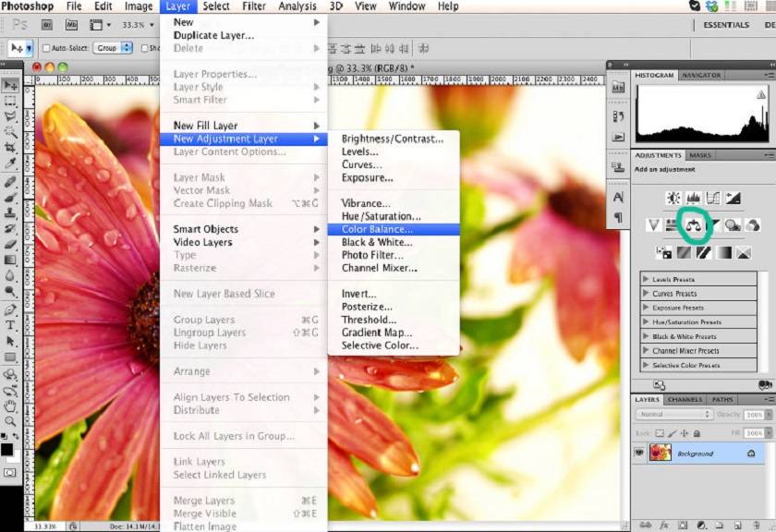Activate the Zoom magnifier tool
Screen dimensions: 776x532
tap(10, 421)
